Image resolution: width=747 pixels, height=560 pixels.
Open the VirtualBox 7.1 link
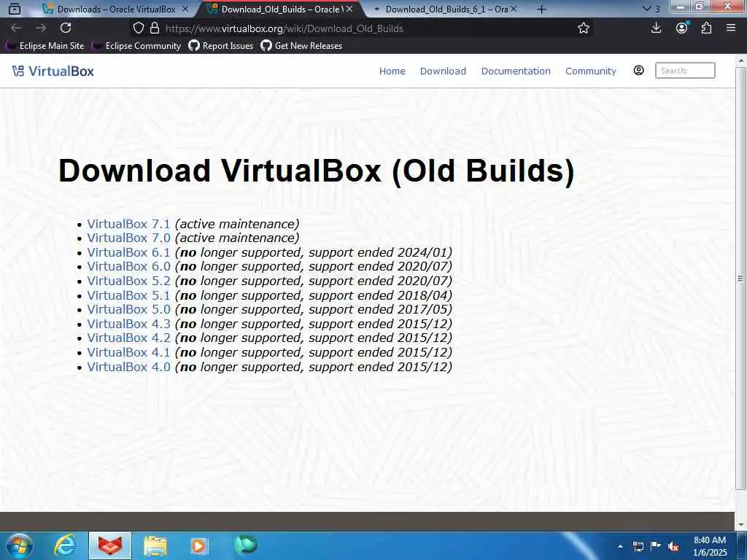(x=128, y=224)
